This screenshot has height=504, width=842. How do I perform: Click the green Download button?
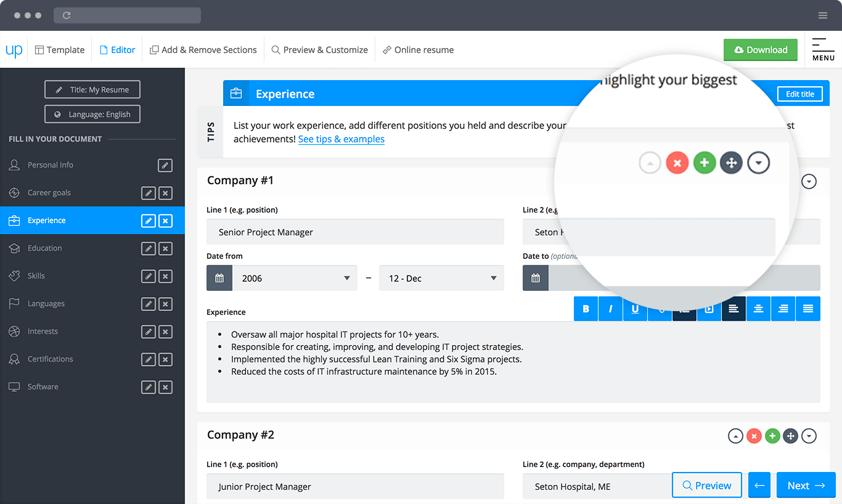point(760,50)
